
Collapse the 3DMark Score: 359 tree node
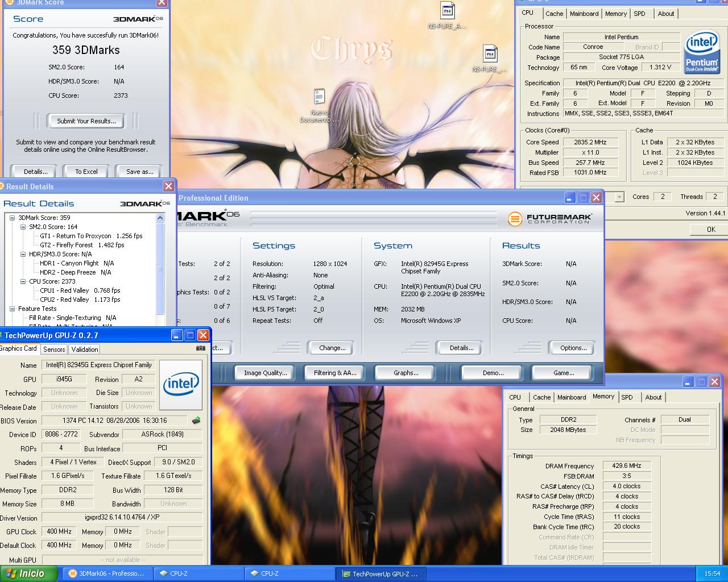tap(12, 218)
